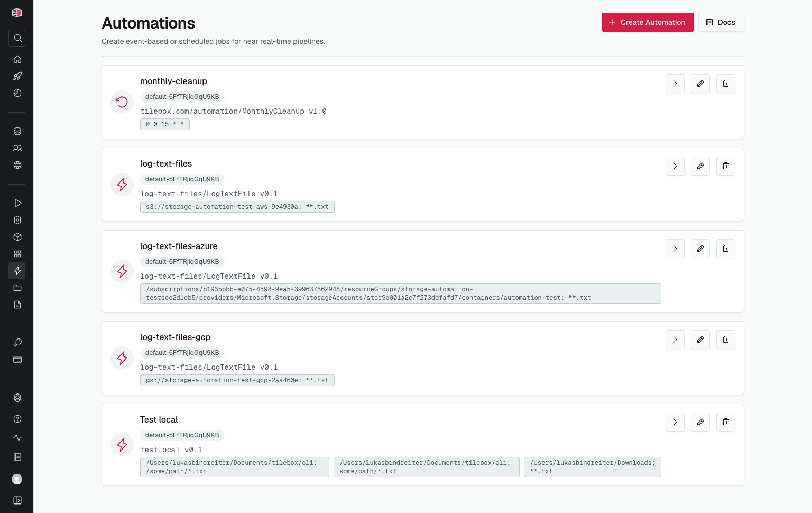Click the Tilebox logo at top
Image resolution: width=812 pixels, height=513 pixels.
click(x=17, y=13)
